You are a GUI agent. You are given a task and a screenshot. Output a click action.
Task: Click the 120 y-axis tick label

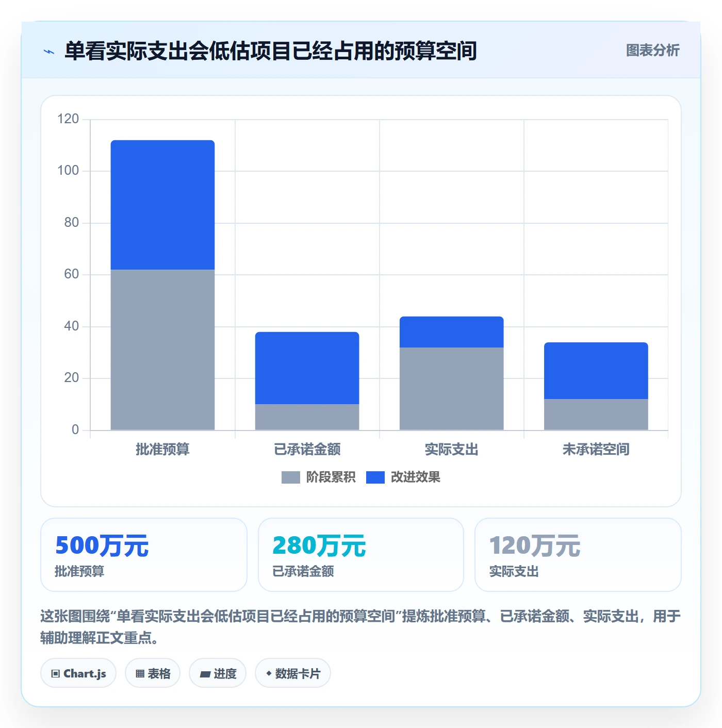coord(68,119)
